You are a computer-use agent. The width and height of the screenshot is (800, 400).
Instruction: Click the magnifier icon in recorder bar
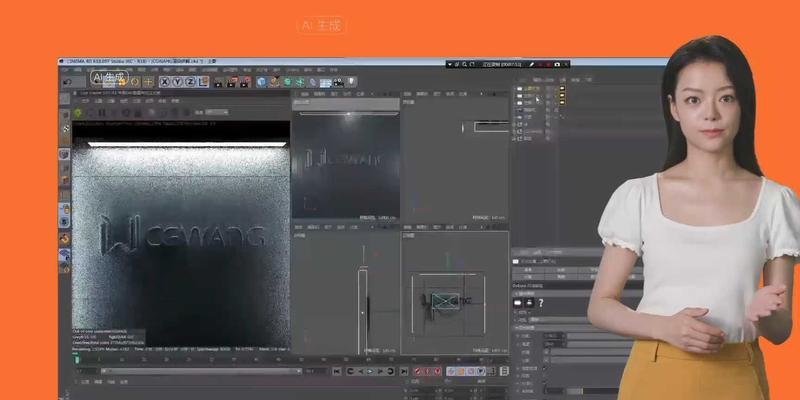(465, 64)
